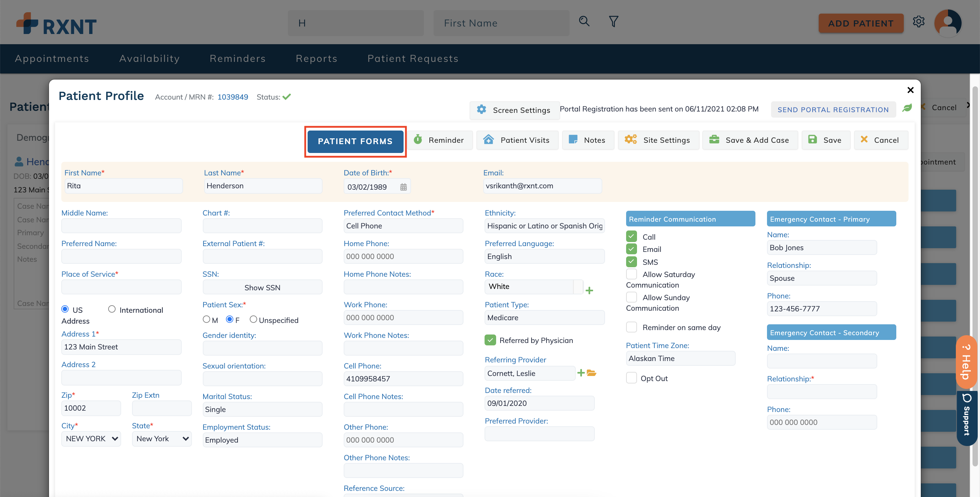Open Preferred Contact Method dropdown
This screenshot has height=497, width=980.
tap(403, 226)
